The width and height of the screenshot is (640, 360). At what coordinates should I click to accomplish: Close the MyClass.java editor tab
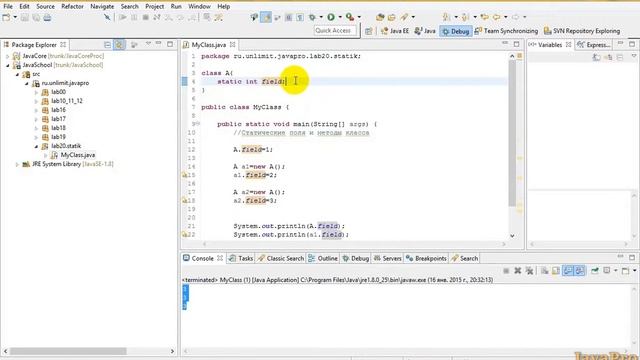click(x=233, y=44)
